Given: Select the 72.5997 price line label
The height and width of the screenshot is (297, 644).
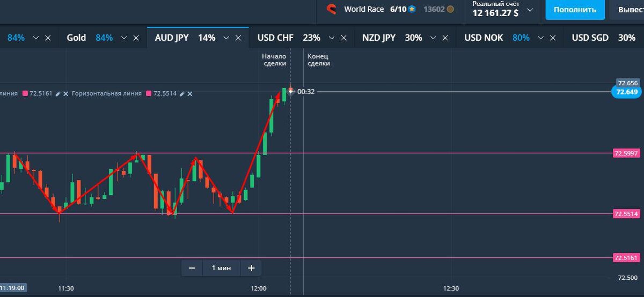Looking at the screenshot, I should pos(627,154).
